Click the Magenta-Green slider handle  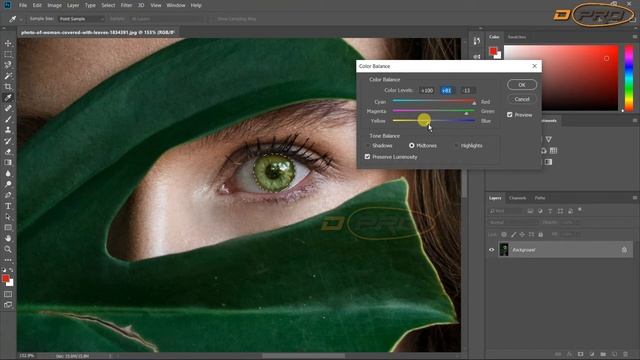(x=467, y=113)
